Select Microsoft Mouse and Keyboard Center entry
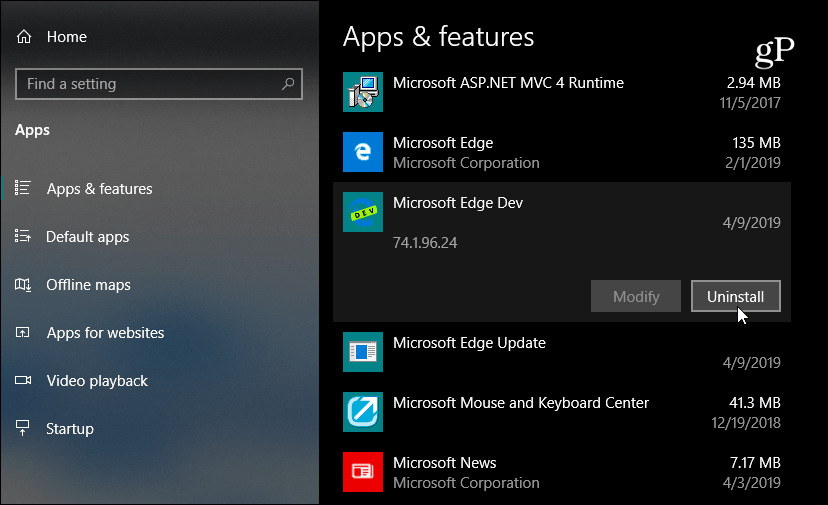 [521, 403]
